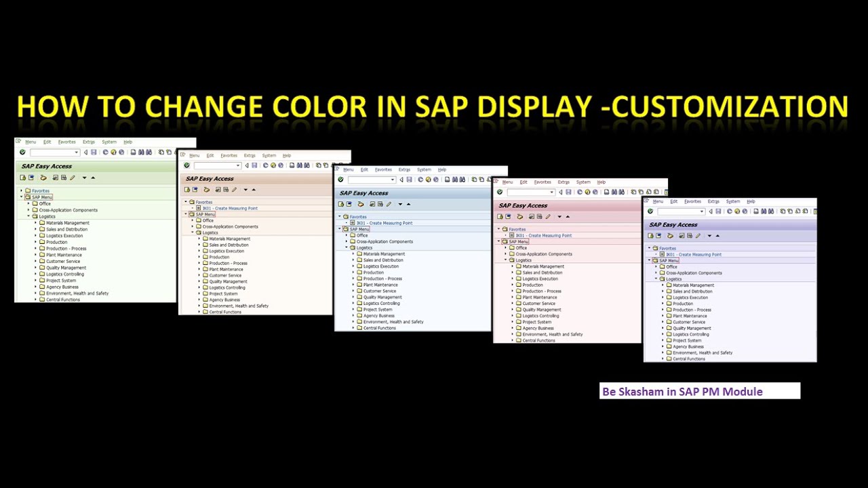Open the command field dropdown in purple window
Viewport: 868px width, 488px height.
tap(702, 211)
